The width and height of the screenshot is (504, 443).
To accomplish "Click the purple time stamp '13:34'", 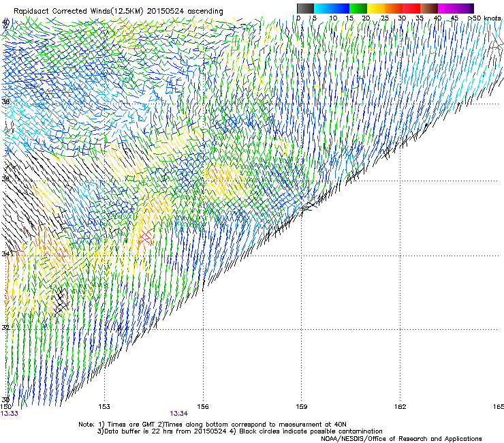I will click(179, 414).
